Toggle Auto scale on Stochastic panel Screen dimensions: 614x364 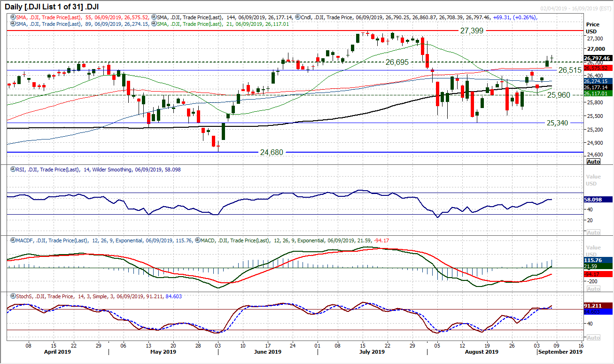pyautogui.click(x=594, y=338)
